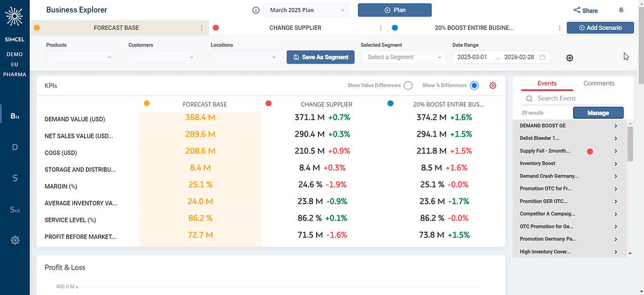644x295 pixels.
Task: Click the COGS (USD) KPI label
Action: (61, 153)
